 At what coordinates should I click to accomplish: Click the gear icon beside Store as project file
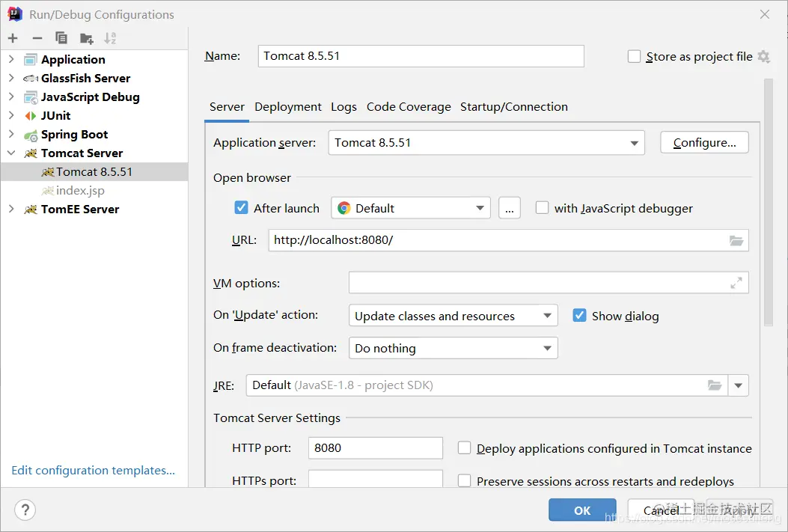pyautogui.click(x=763, y=57)
